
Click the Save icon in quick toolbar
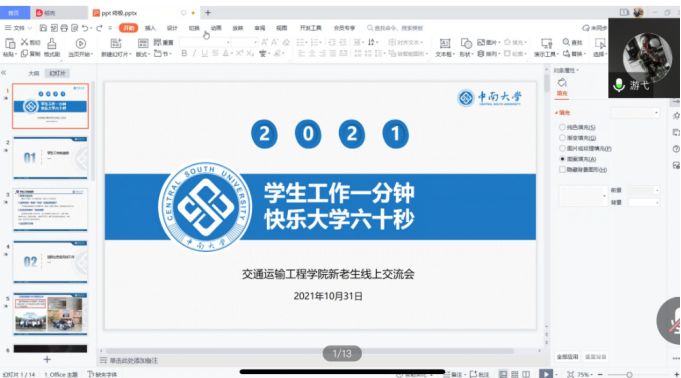point(43,28)
